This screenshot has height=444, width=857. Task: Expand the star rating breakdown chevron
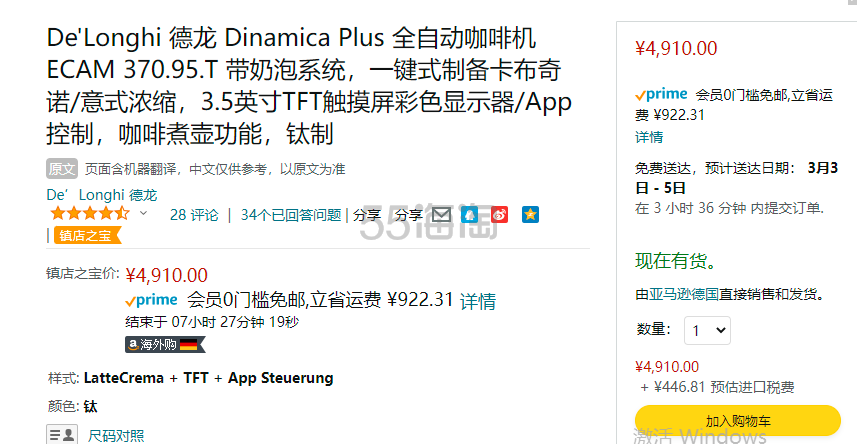click(x=144, y=213)
